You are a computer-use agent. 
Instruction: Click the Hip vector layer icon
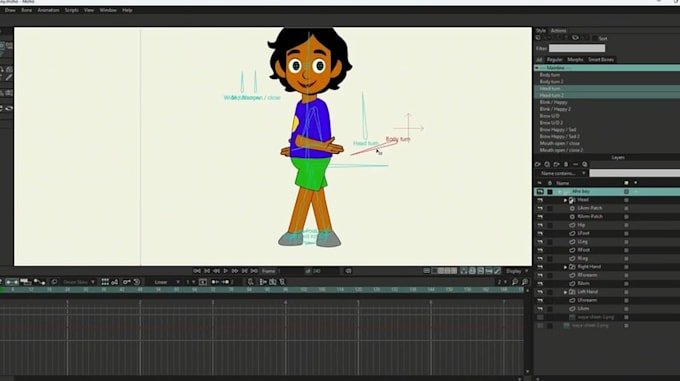[x=572, y=225]
